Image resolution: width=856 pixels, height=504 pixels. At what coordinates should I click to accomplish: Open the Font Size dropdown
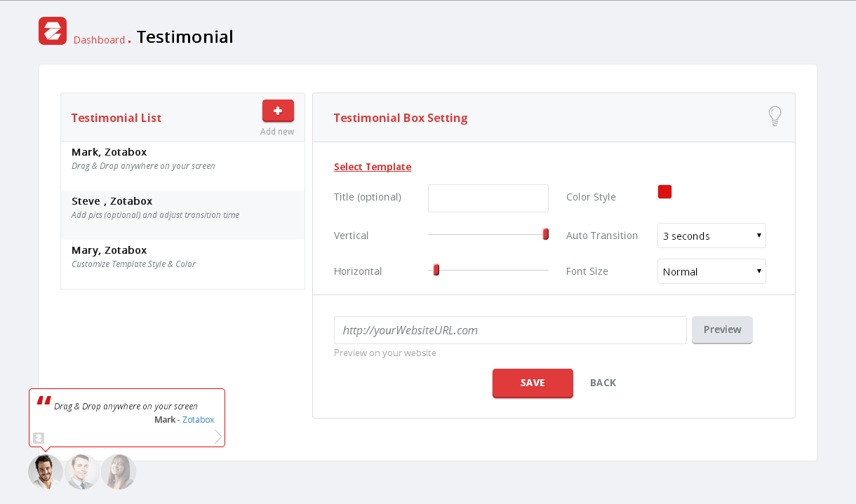(x=711, y=271)
